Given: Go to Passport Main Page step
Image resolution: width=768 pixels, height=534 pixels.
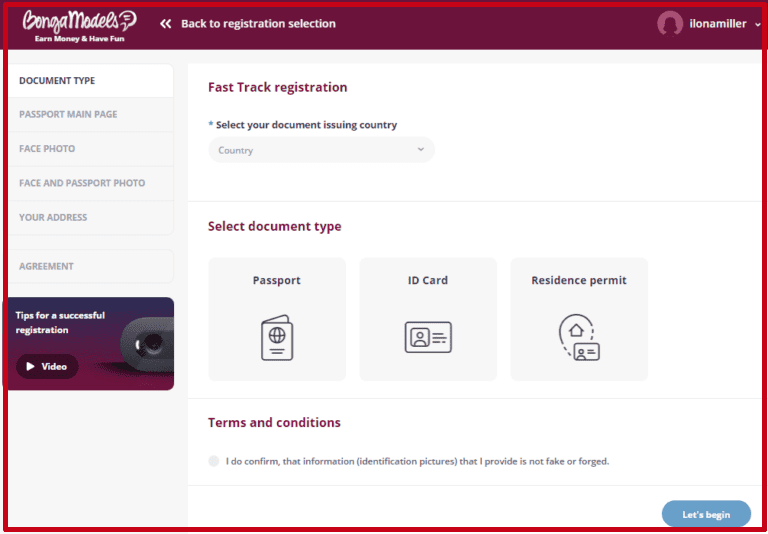Looking at the screenshot, I should pyautogui.click(x=68, y=115).
